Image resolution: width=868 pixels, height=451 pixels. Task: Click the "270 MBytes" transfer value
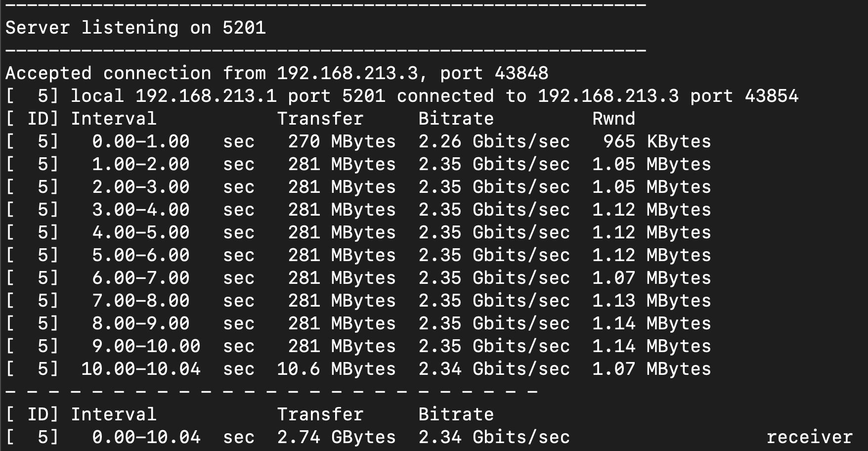342,141
